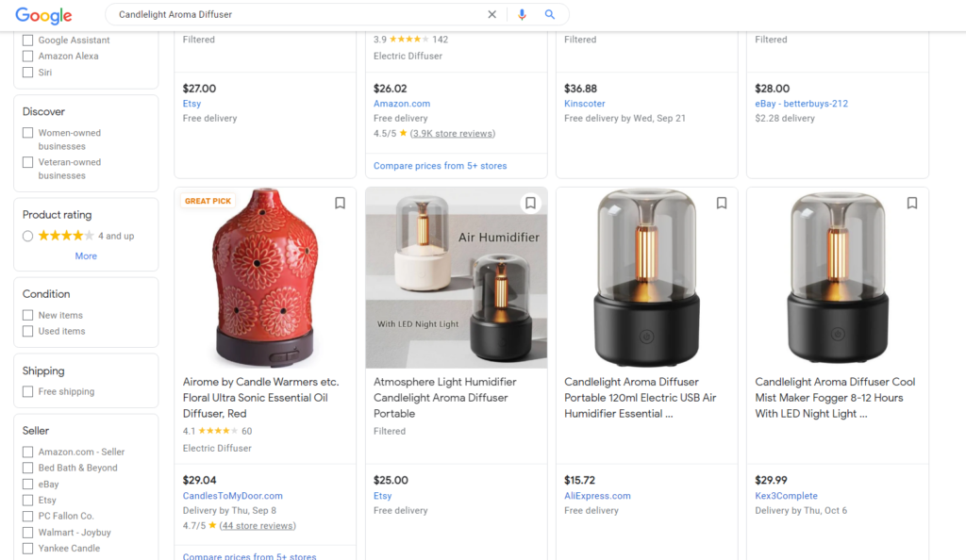Open the 3.9K store reviews link

pyautogui.click(x=453, y=134)
